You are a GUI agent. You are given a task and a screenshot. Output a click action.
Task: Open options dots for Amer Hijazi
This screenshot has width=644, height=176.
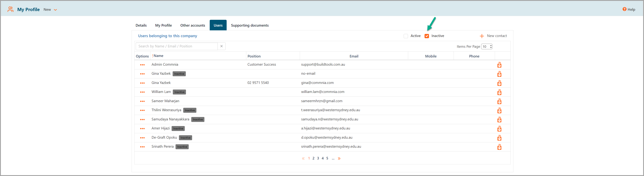142,129
